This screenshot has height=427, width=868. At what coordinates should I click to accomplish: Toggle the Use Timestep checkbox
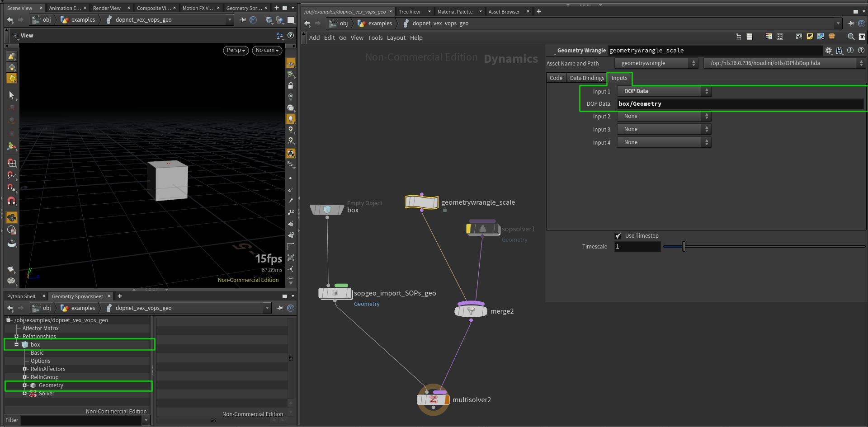point(618,236)
